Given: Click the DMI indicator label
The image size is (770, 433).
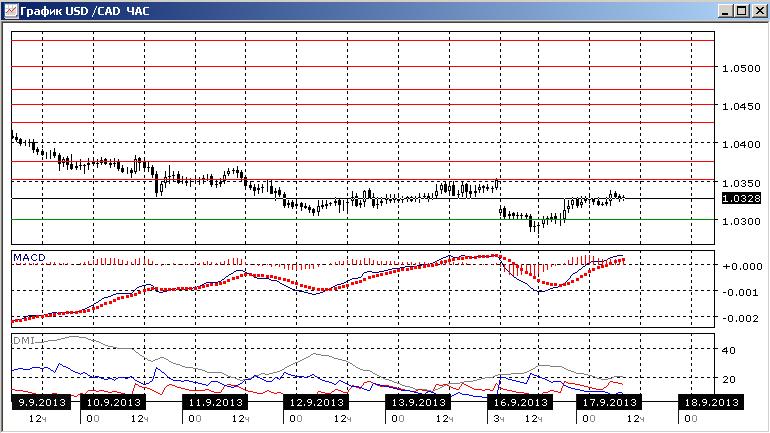Looking at the screenshot, I should click(24, 340).
